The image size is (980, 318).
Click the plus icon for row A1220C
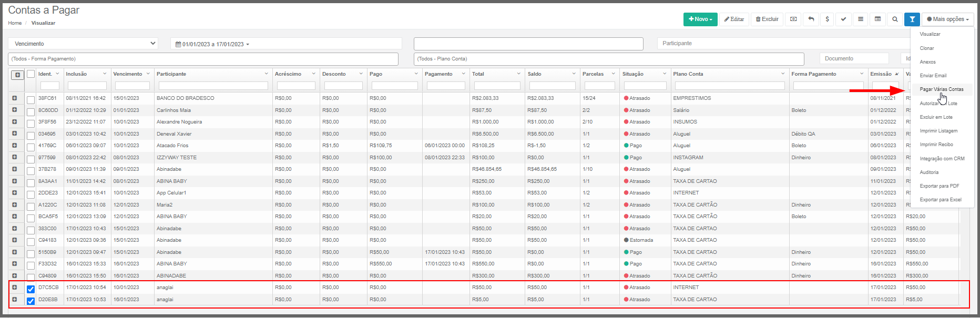tap(15, 204)
